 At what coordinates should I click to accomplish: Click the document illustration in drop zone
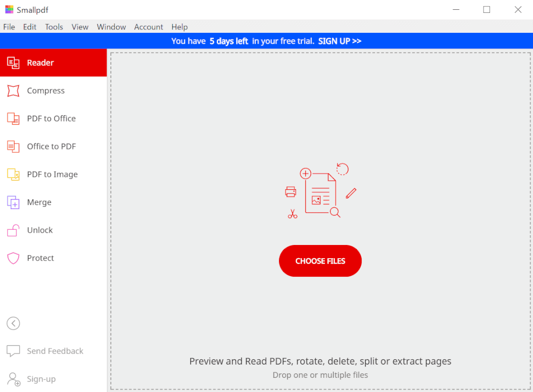coord(321,191)
